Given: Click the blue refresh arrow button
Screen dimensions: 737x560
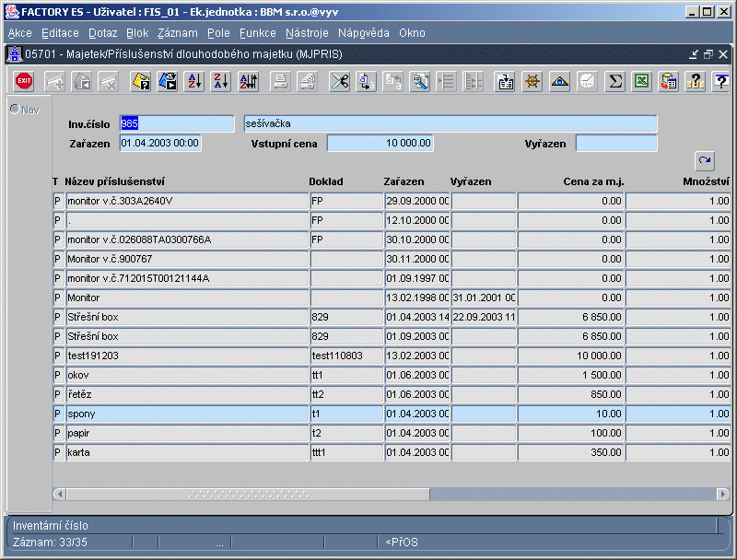Looking at the screenshot, I should [x=705, y=160].
